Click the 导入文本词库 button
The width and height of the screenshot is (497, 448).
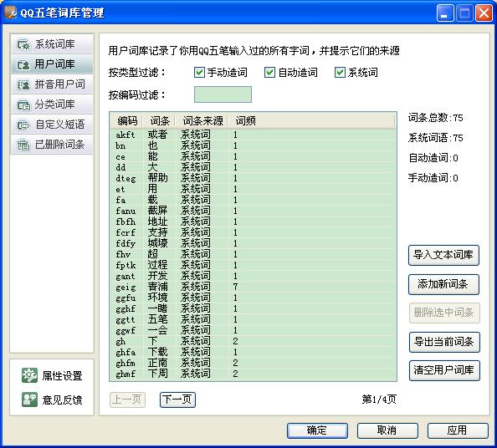coord(443,255)
